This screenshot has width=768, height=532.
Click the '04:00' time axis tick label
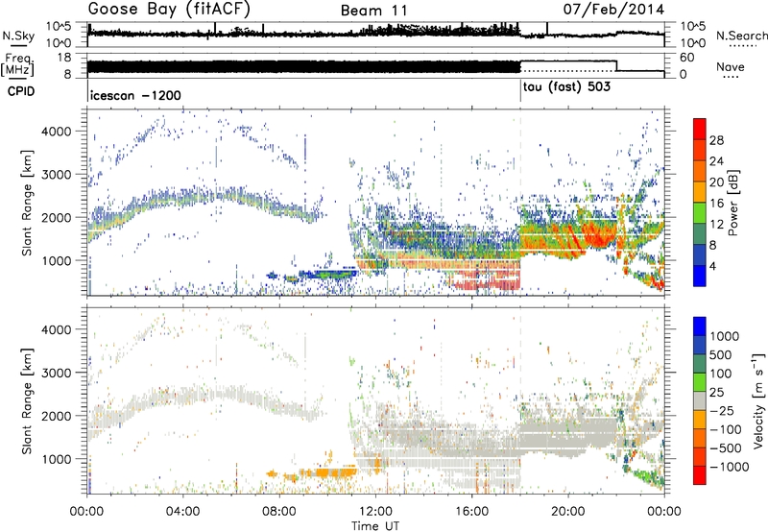[x=182, y=512]
